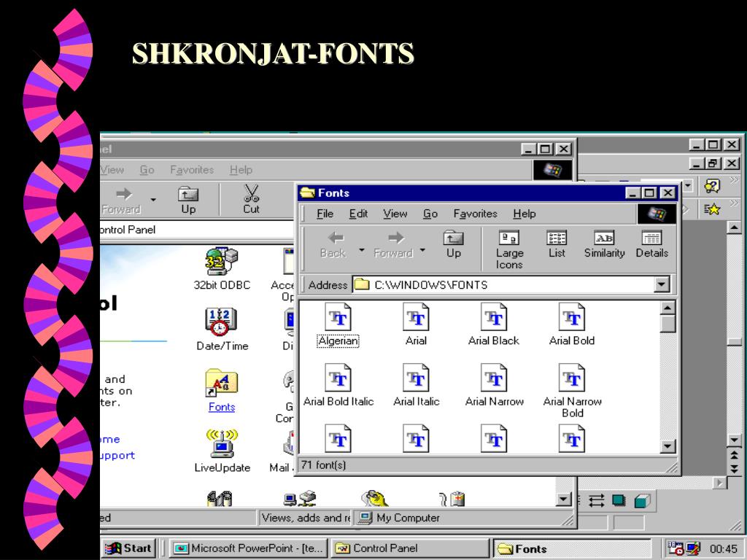Screen dimensions: 747x560
Task: Click My Computer in Control Panel status bar
Action: point(400,518)
